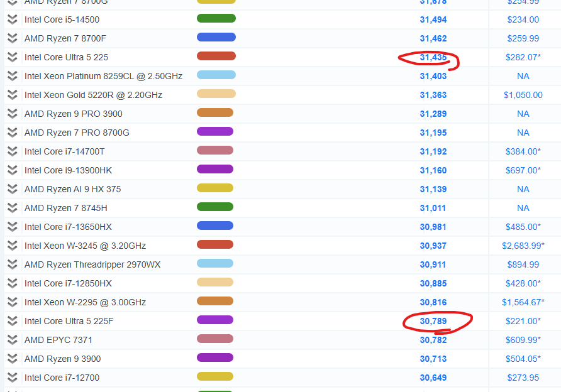Open the AMD EPYC 7371 link
This screenshot has height=392, width=561.
[x=58, y=340]
